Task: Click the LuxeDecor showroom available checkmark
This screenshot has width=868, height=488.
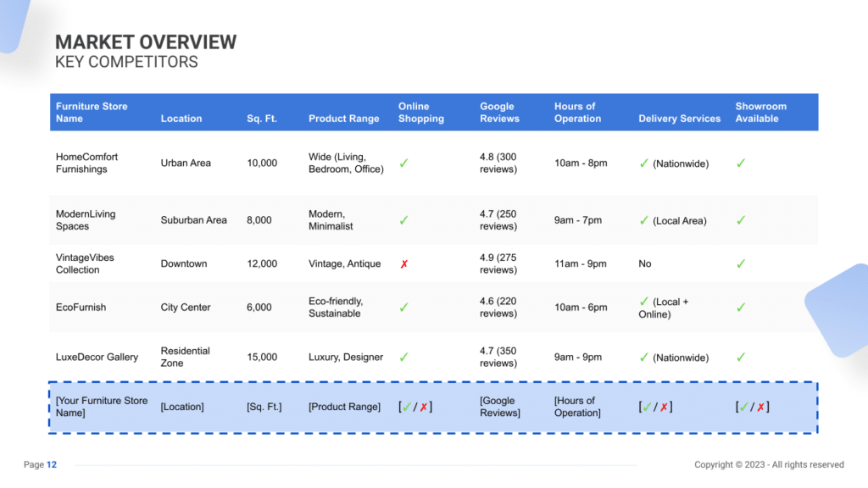Action: click(741, 357)
